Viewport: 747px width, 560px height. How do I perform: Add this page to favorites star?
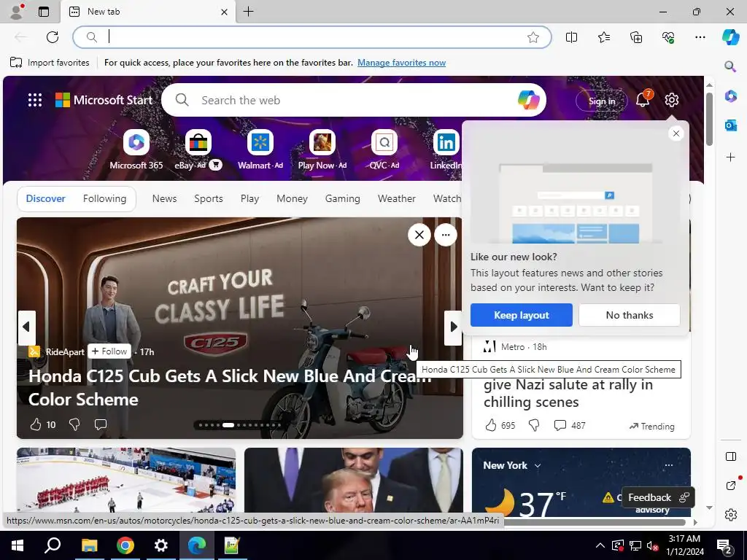tap(533, 37)
